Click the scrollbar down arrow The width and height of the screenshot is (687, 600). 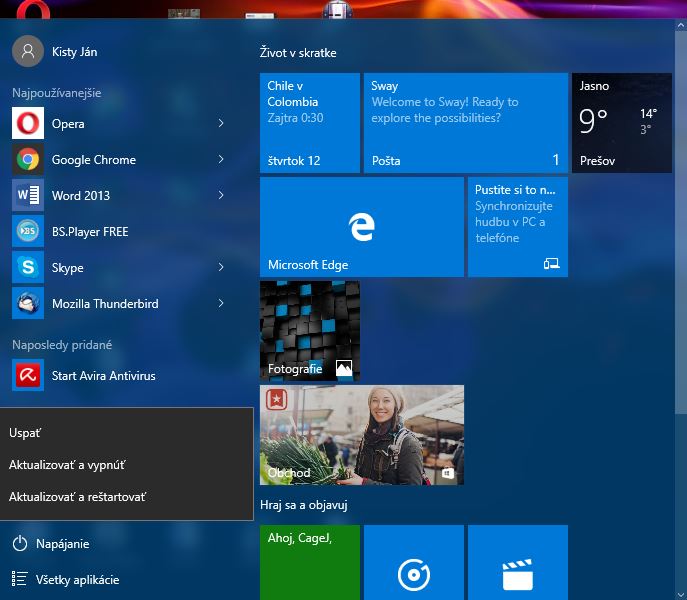click(681, 595)
